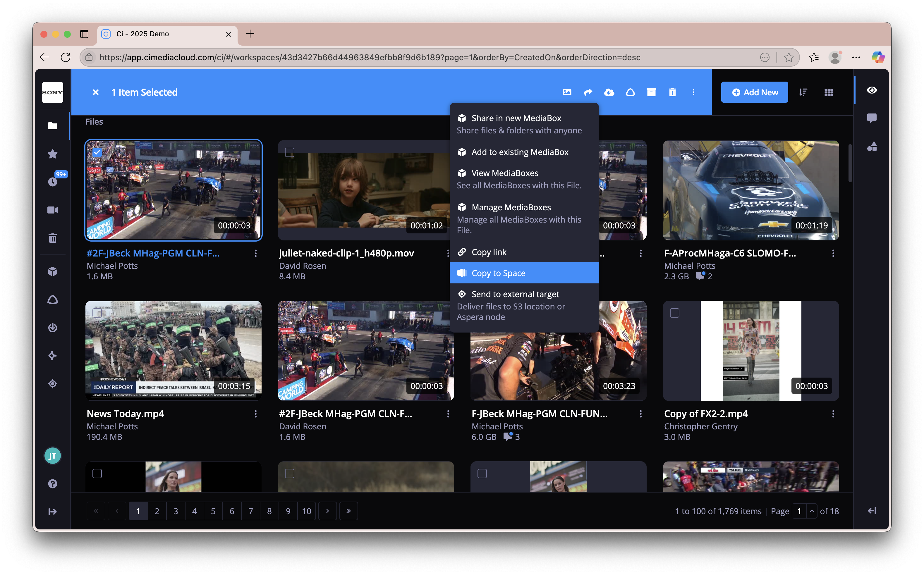This screenshot has width=924, height=575.
Task: Open the trash bin in left sidebar
Action: [x=52, y=238]
